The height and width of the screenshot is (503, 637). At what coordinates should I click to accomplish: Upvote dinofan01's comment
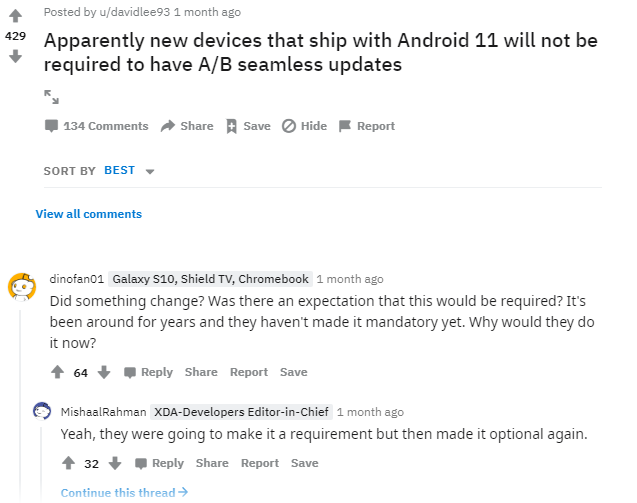click(x=57, y=372)
